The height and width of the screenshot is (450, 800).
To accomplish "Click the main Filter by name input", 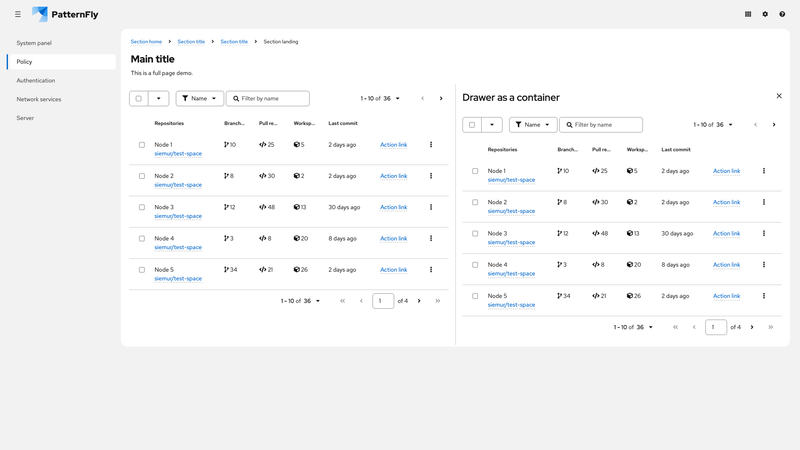I will coord(268,98).
